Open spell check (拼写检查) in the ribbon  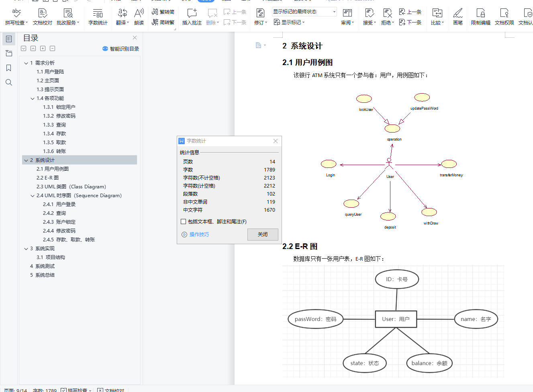(x=16, y=17)
